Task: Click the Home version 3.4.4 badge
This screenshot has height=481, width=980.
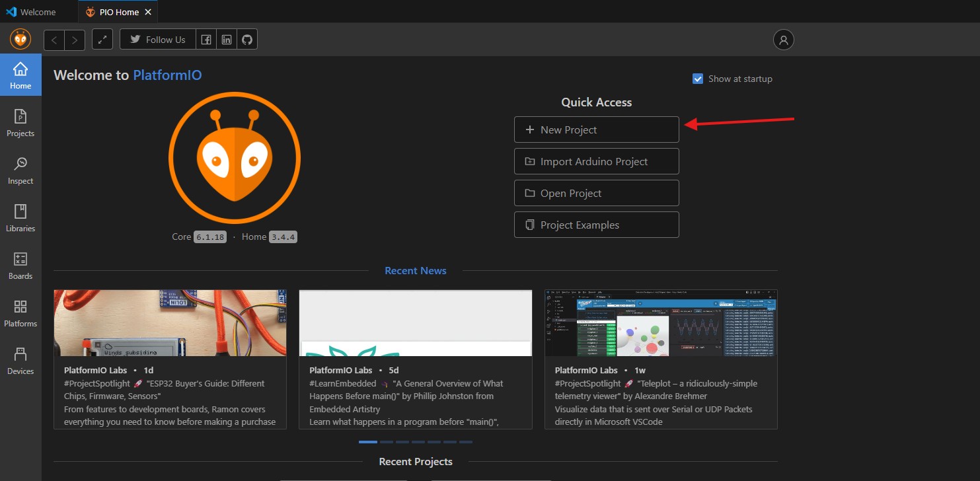Action: 283,237
